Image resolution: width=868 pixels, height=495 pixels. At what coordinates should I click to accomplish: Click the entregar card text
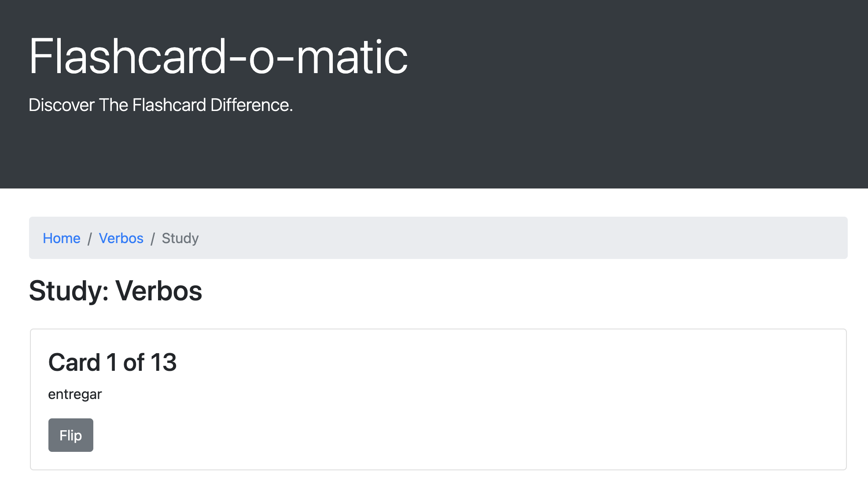pos(74,394)
